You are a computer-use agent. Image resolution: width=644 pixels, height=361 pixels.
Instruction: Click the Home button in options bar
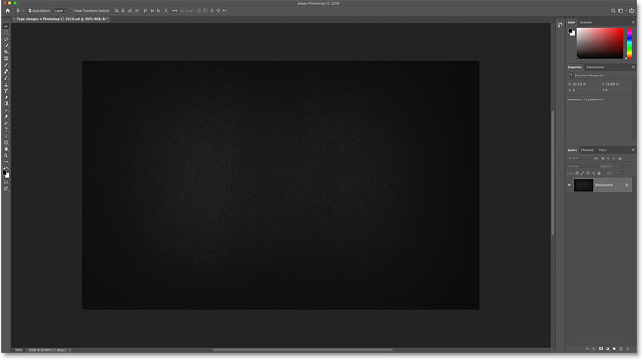[x=7, y=11]
